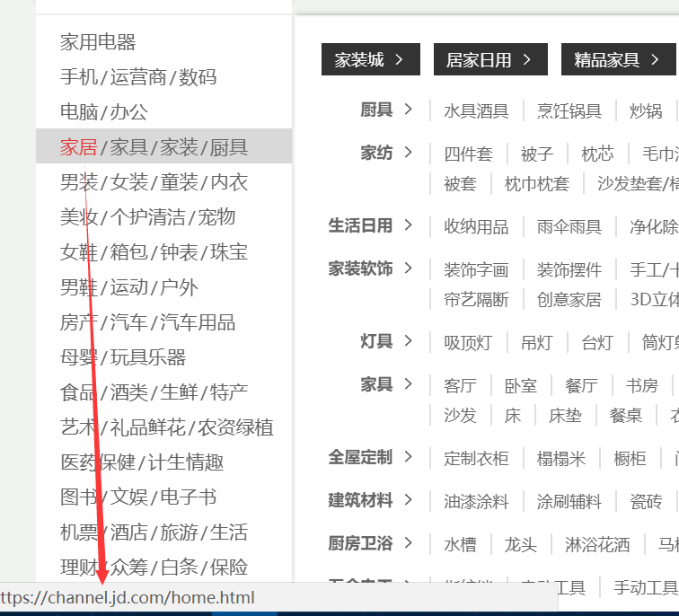Select the 吸顶灯 lighting link
Screen dimensions: 679x616
coord(468,342)
